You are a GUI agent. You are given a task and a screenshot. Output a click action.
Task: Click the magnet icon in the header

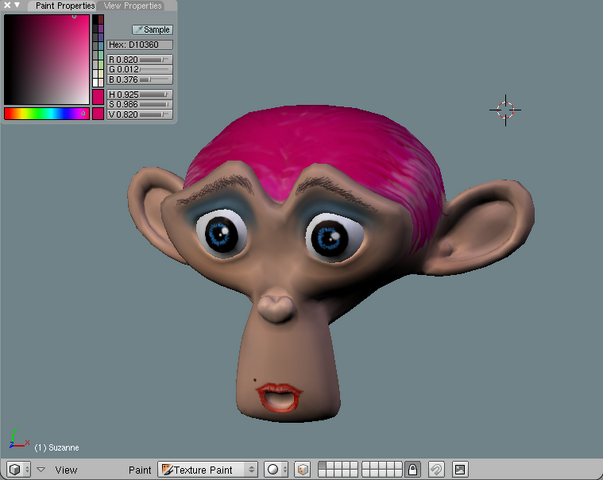coord(436,470)
